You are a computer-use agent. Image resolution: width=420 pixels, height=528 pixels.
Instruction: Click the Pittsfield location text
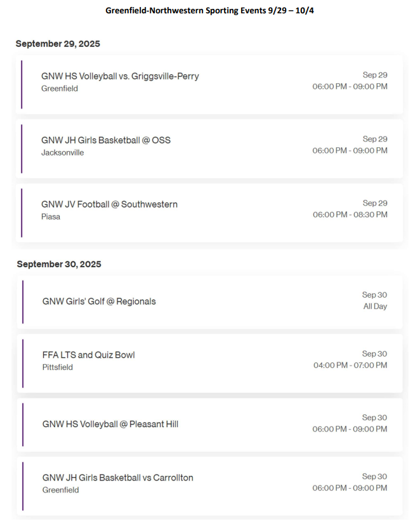pyautogui.click(x=58, y=367)
